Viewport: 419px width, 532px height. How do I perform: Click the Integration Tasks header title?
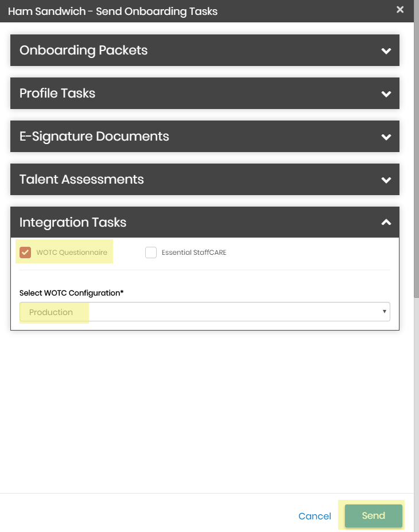(x=72, y=222)
